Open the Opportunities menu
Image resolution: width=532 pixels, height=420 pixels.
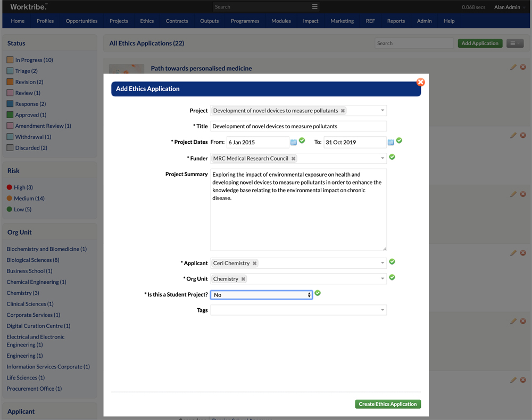click(81, 21)
